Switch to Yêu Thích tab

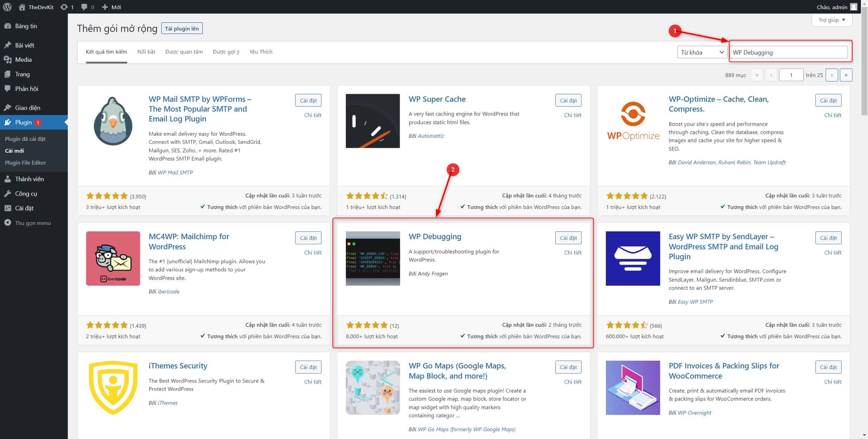click(261, 52)
